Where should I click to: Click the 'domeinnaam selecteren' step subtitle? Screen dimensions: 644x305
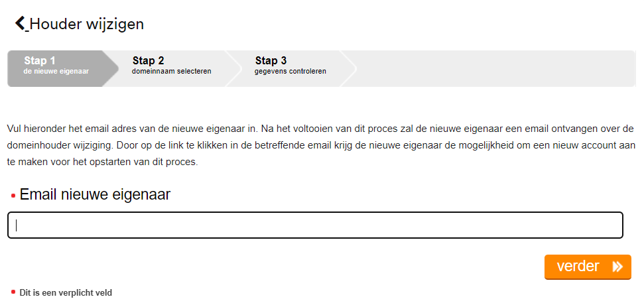(x=172, y=72)
